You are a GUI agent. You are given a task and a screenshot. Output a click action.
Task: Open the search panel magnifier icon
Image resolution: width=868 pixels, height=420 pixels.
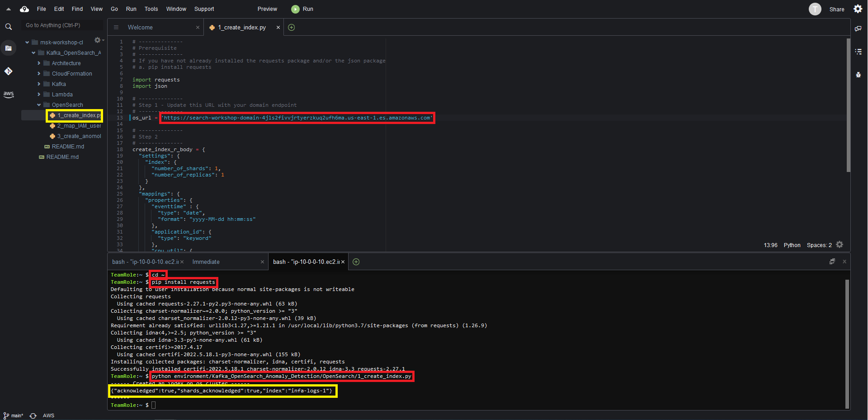pyautogui.click(x=8, y=27)
